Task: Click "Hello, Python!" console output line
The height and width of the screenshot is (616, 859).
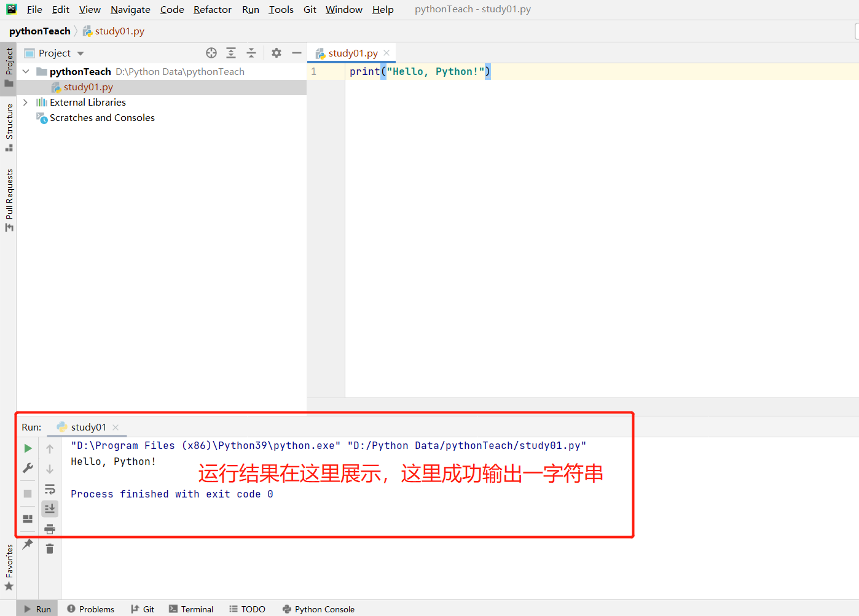Action: tap(114, 461)
